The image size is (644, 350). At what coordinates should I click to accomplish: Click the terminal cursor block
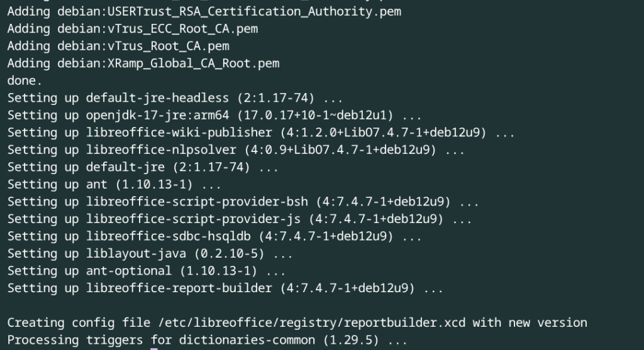[154, 348]
